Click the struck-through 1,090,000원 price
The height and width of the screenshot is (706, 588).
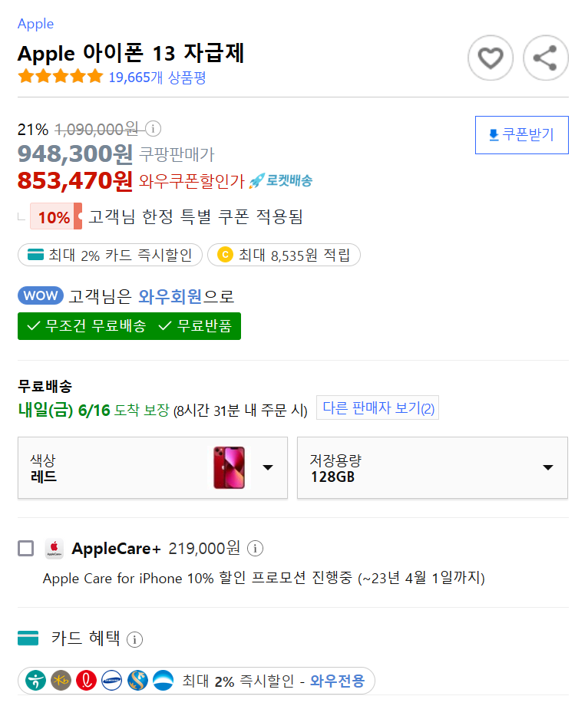[97, 130]
